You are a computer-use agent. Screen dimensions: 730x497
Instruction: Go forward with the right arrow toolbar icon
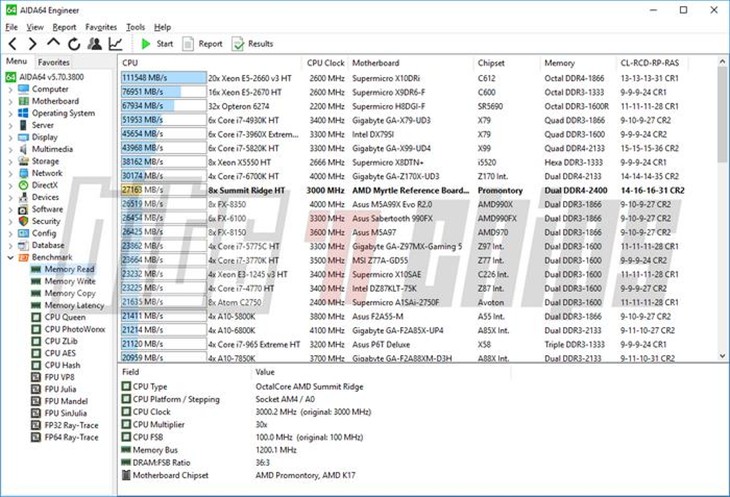33,44
